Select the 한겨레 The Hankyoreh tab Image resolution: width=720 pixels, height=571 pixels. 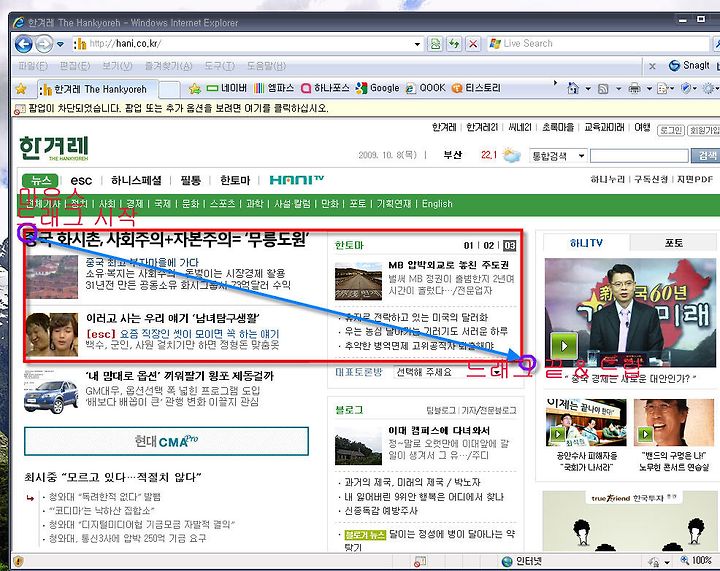97,89
